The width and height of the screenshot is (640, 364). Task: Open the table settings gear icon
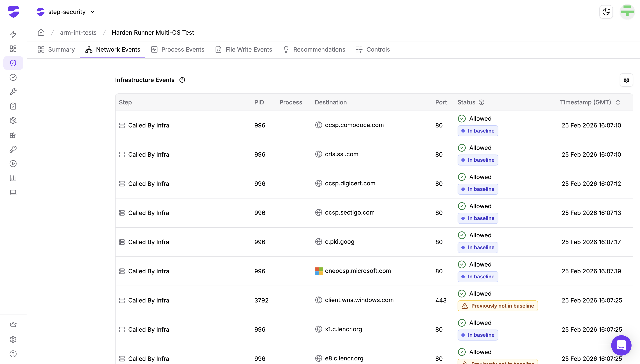click(x=626, y=80)
